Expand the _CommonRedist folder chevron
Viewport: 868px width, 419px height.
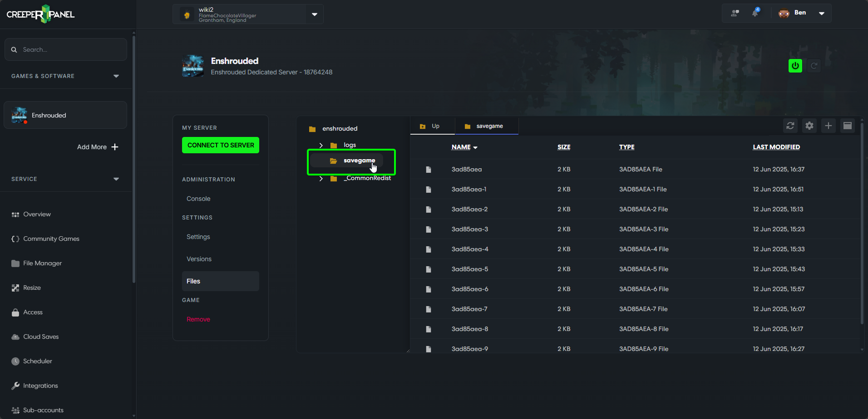coord(321,178)
